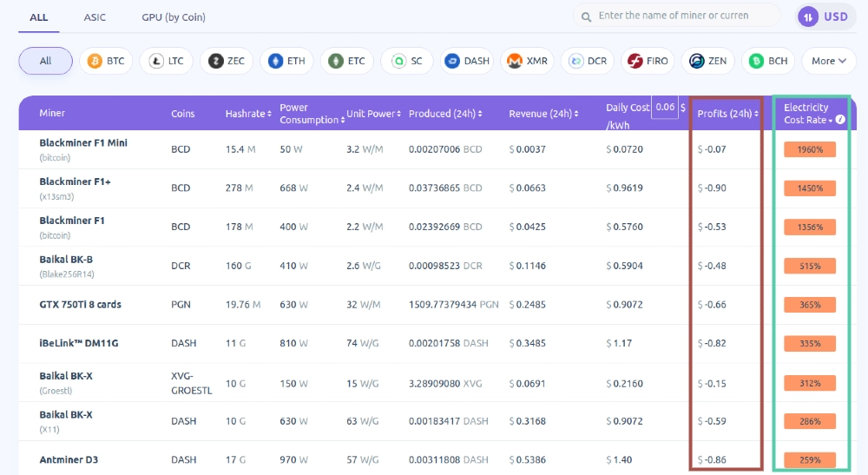Filter miners by BTC coin icon
The image size is (868, 475).
[105, 61]
